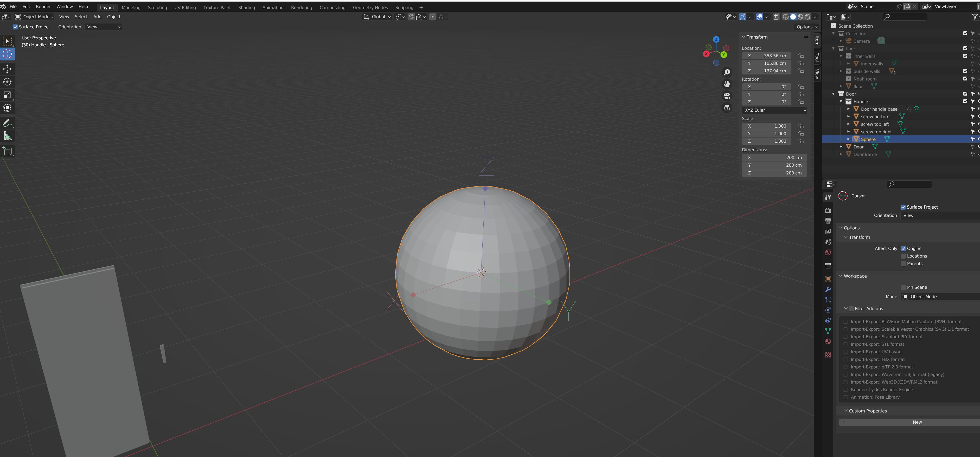Image resolution: width=980 pixels, height=457 pixels.
Task: Switch to the Modeling workspace tab
Action: [x=131, y=8]
